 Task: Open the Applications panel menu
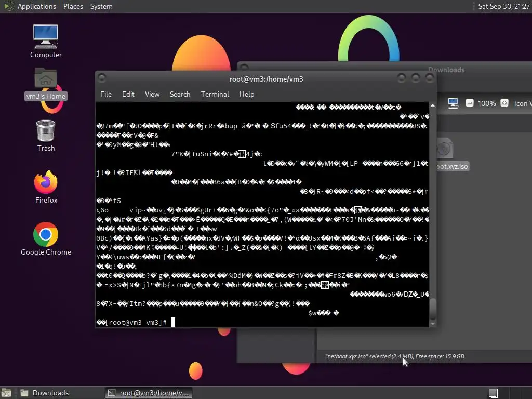point(37,6)
